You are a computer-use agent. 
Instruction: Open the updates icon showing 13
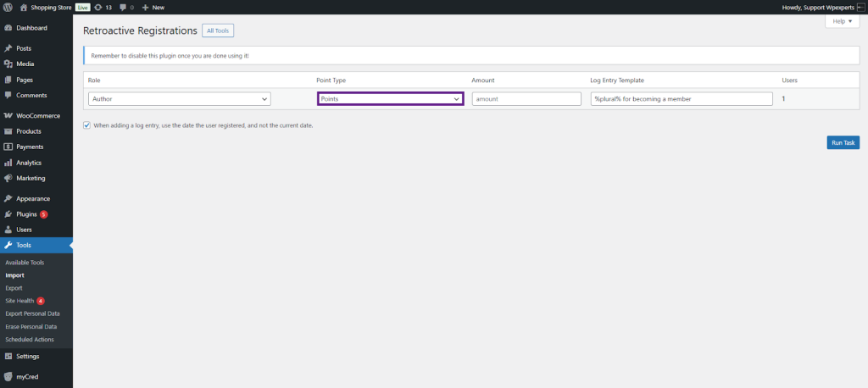[99, 7]
